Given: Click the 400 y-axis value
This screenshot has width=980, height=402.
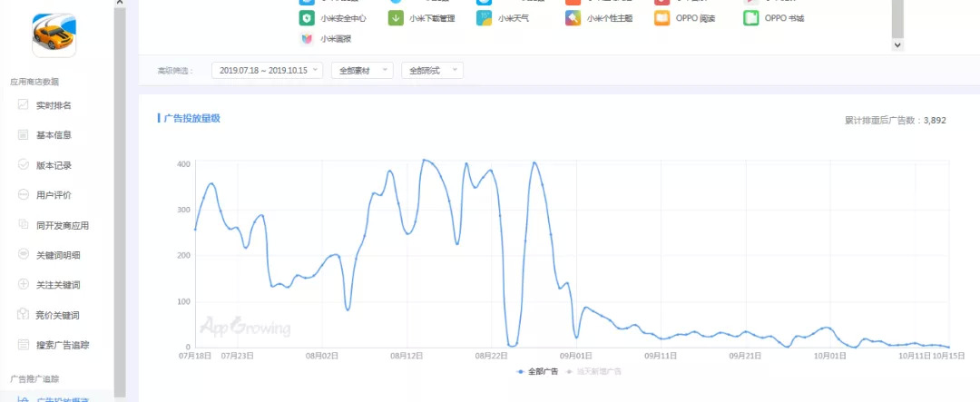Looking at the screenshot, I should point(183,164).
